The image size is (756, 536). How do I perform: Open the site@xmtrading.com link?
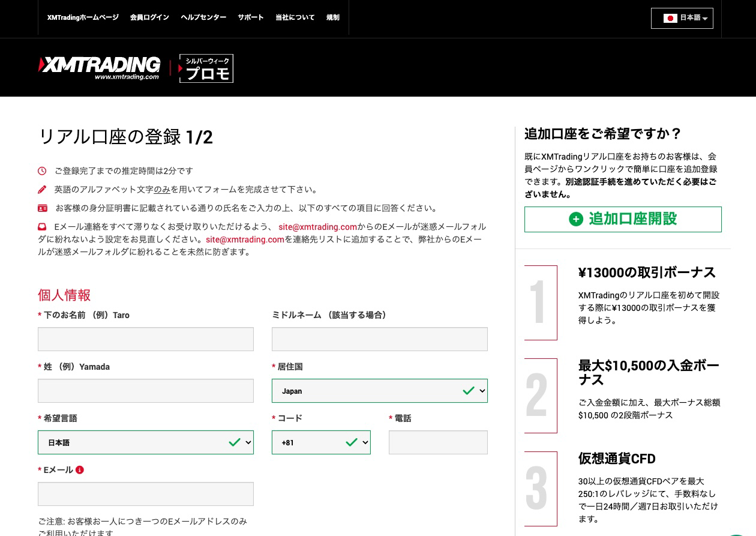(317, 227)
